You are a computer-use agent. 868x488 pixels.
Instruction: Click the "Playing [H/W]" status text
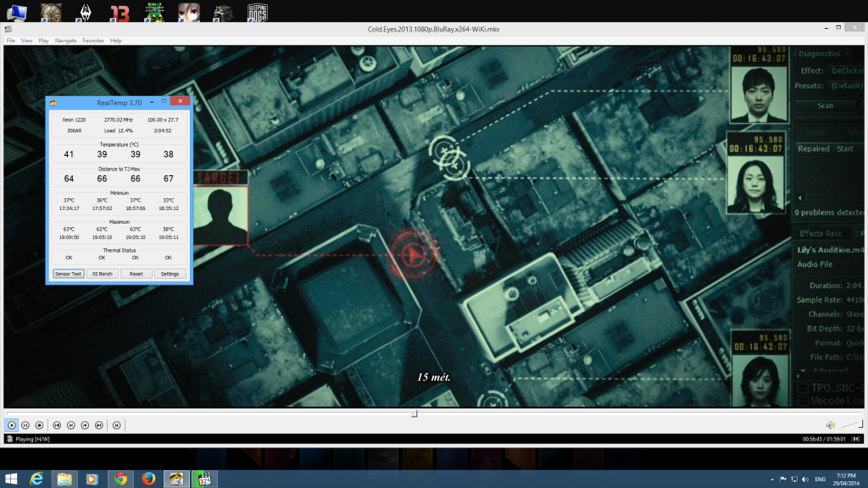pos(33,440)
